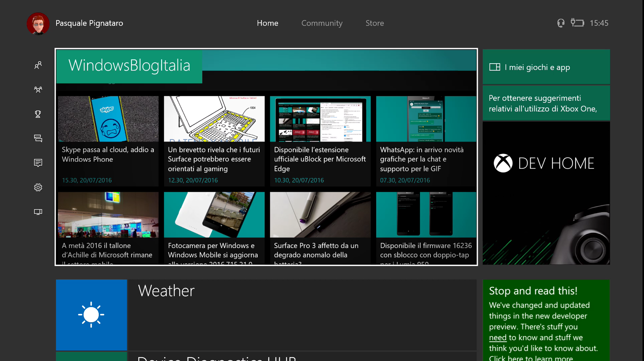Screen dimensions: 644x361
Task: Open the WhatsApp GIF support article thumbnail
Action: tap(426, 119)
